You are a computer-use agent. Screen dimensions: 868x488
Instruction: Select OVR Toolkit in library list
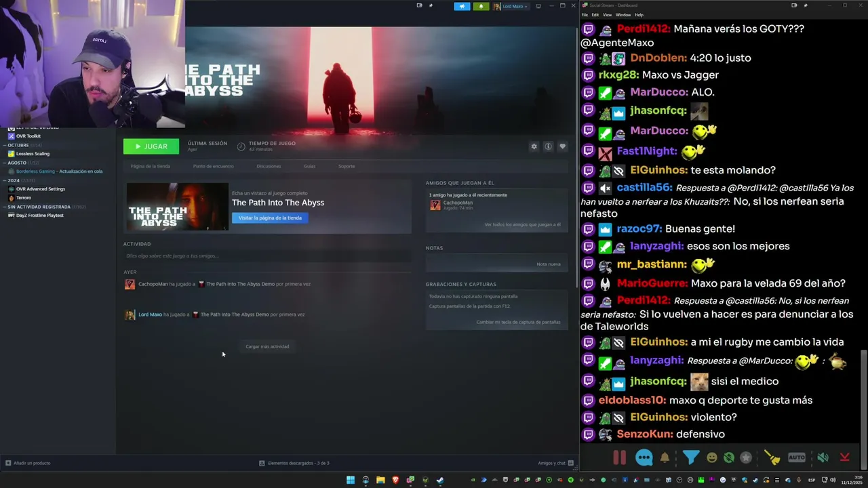tap(28, 136)
